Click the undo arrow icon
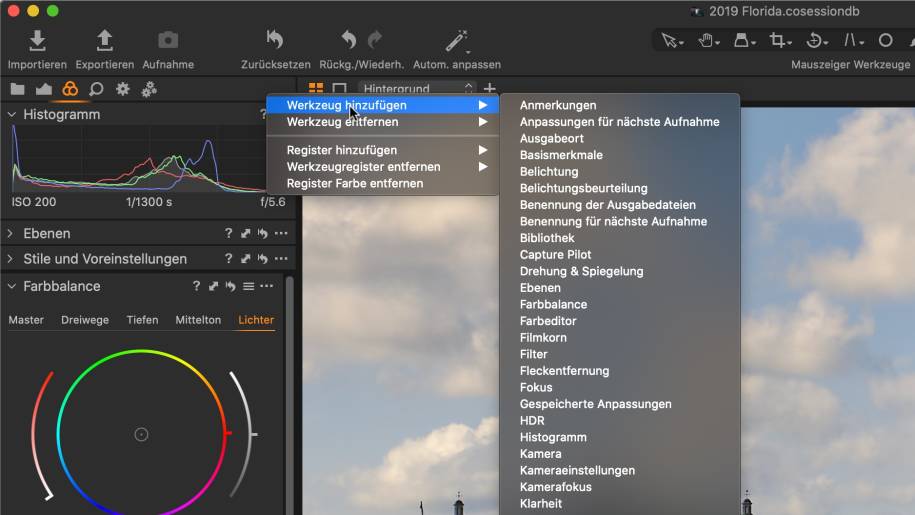This screenshot has height=515, width=915. [x=348, y=40]
